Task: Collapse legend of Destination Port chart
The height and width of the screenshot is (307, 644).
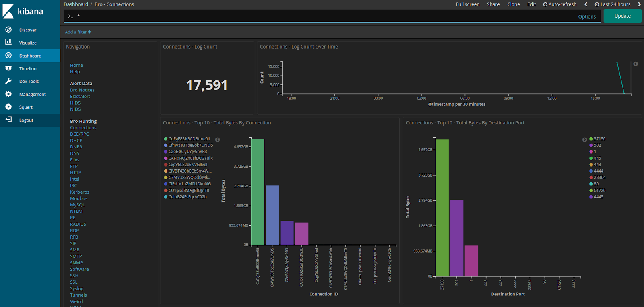Action: pos(584,140)
